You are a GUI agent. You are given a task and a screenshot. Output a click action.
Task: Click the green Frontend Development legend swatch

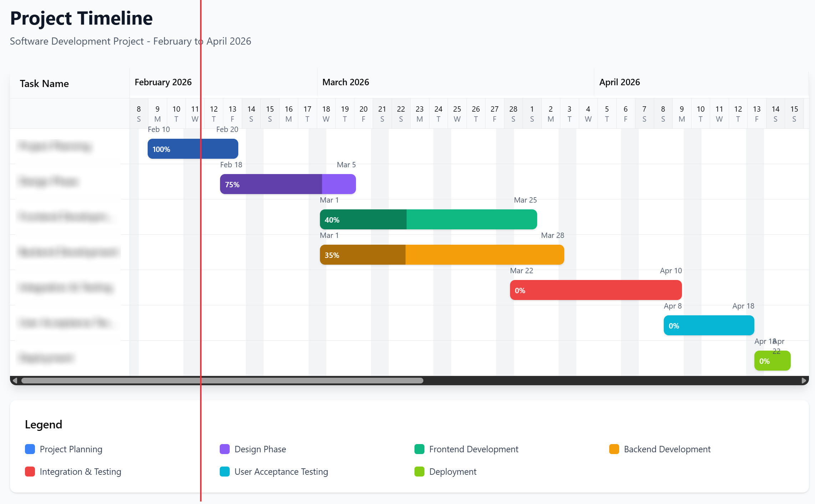[x=419, y=449]
